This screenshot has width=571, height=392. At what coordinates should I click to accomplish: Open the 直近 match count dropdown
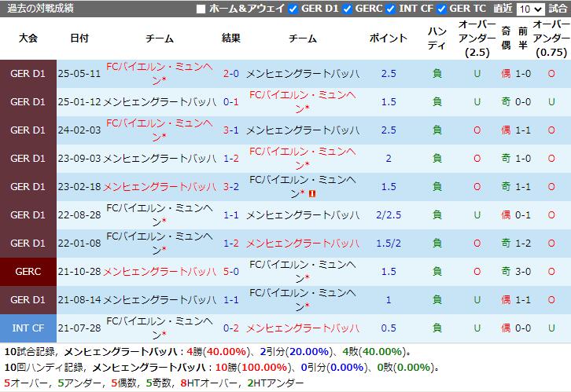(531, 9)
